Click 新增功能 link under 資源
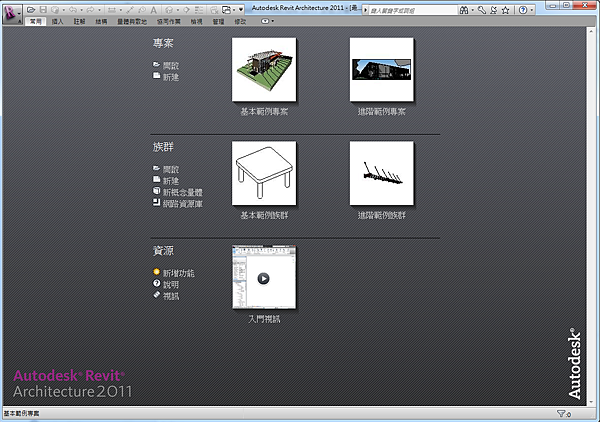The height and width of the screenshot is (422, 600). coord(178,273)
